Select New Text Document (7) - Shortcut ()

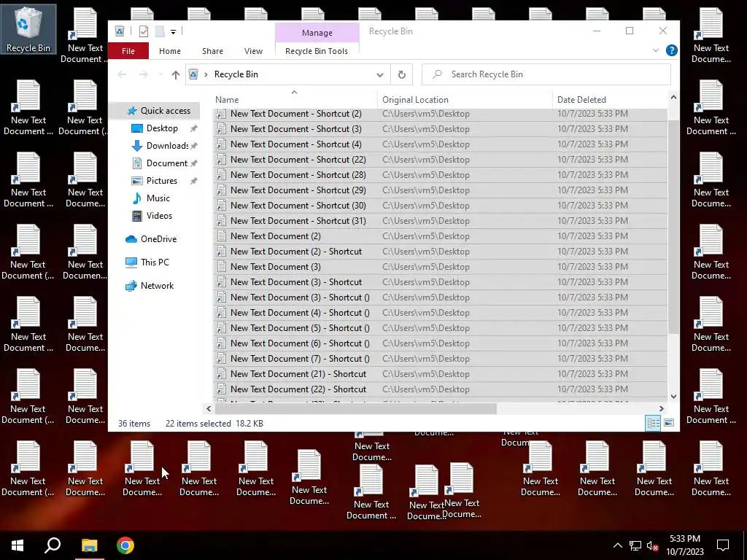tap(440, 359)
